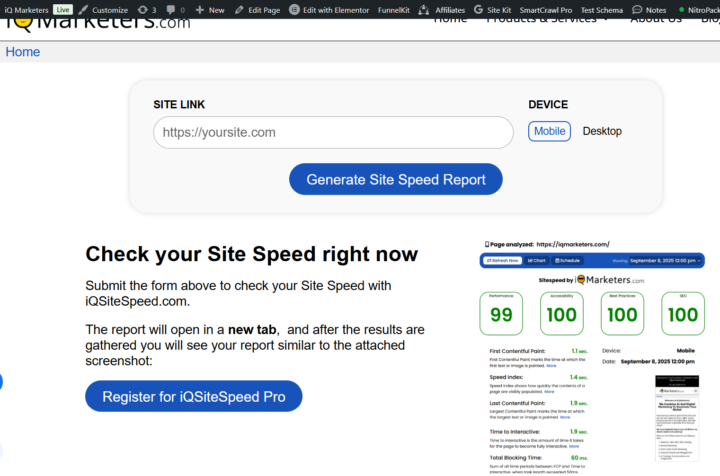Image resolution: width=720 pixels, height=476 pixels.
Task: Open Affiliates admin menu
Action: click(450, 10)
